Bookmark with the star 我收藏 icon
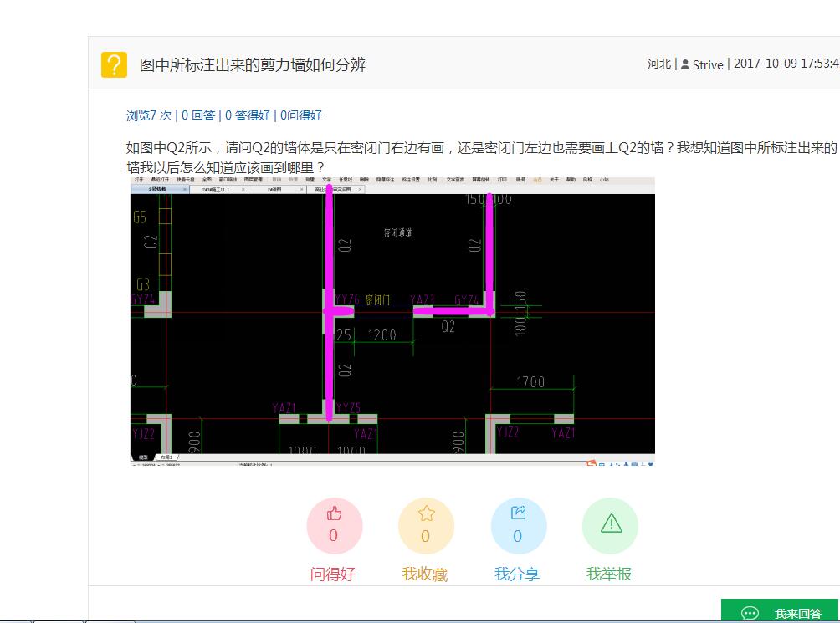The width and height of the screenshot is (840, 623). point(426,526)
